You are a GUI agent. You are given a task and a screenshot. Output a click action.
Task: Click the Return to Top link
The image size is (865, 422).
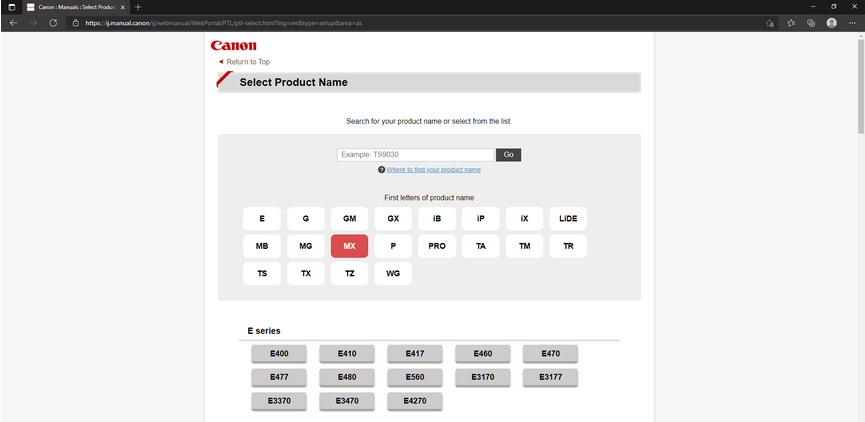point(247,62)
